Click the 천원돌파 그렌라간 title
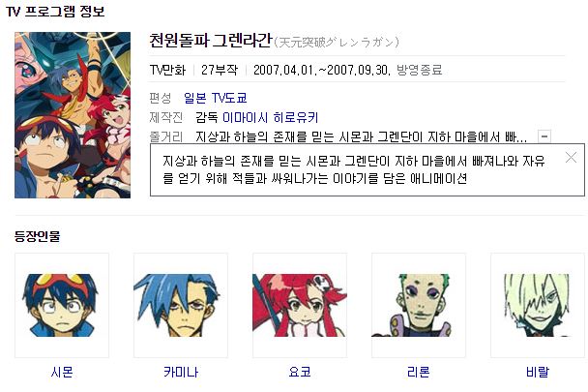The width and height of the screenshot is (588, 392). (210, 41)
